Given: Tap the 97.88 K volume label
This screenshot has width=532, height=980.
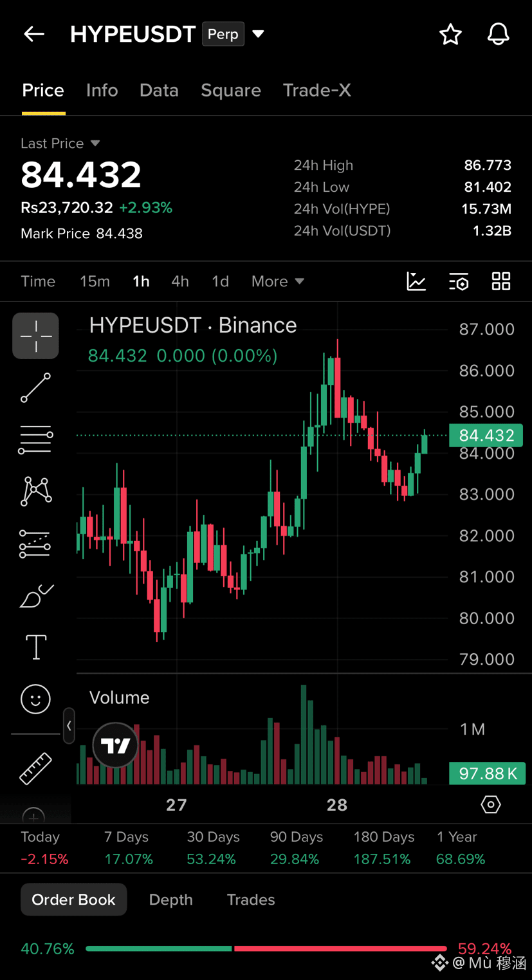Looking at the screenshot, I should [x=487, y=773].
